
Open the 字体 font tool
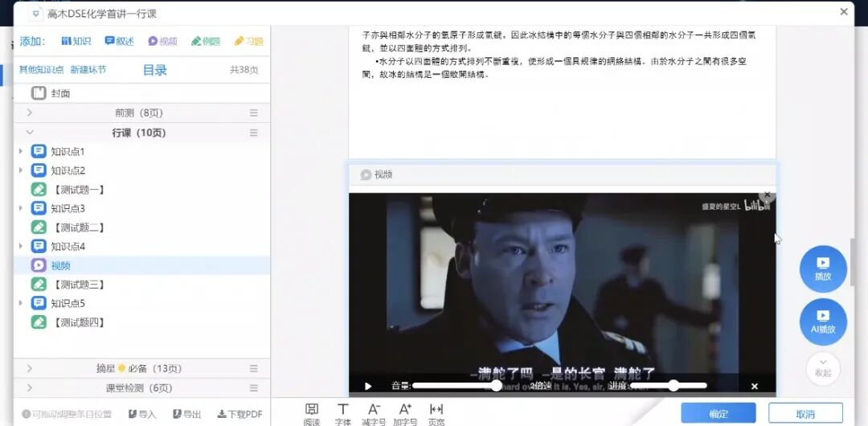(342, 415)
